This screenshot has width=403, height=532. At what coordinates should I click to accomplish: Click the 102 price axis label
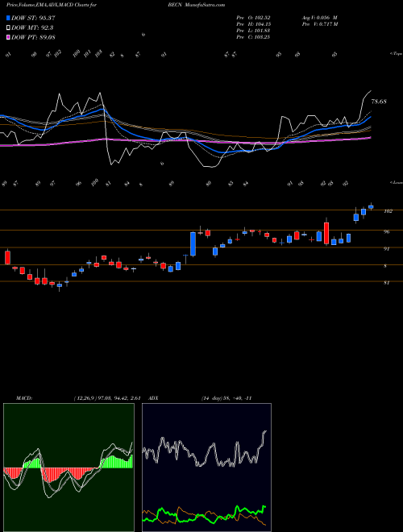[x=388, y=211]
